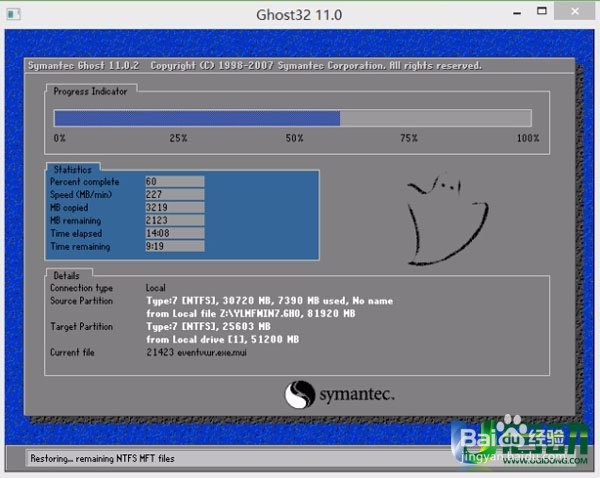
Task: Click the Symantec yin-yang logo icon
Action: [x=300, y=394]
